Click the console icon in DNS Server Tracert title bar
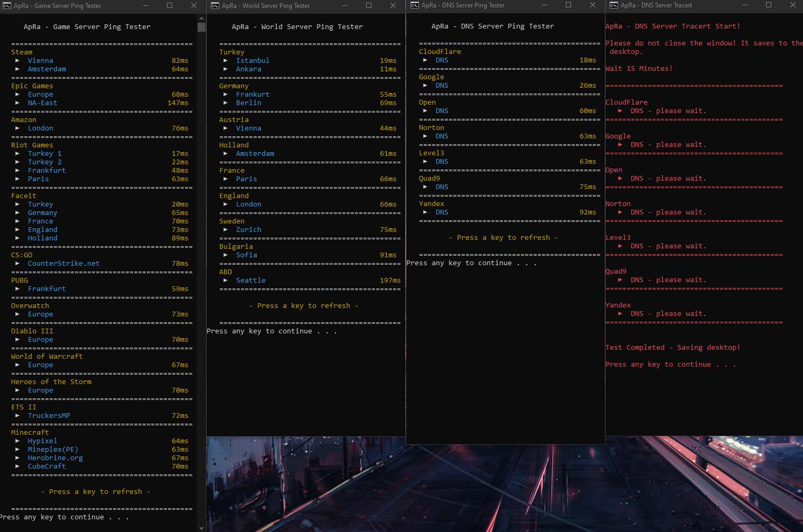Viewport: 803px width, 532px height. [x=614, y=5]
